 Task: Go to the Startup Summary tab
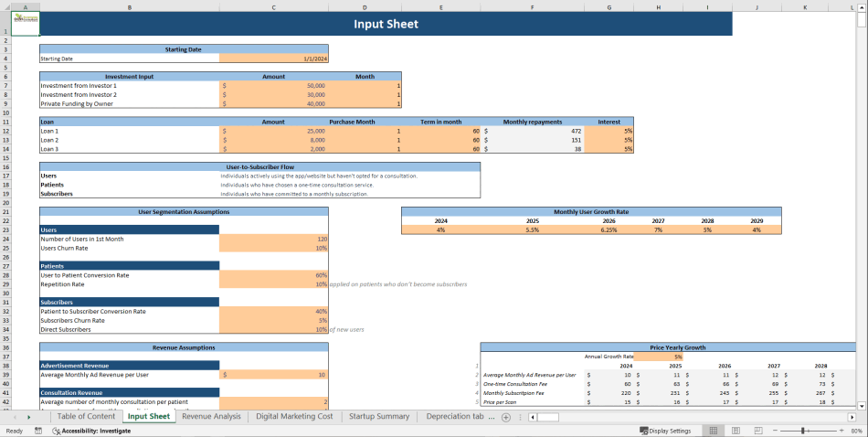tap(379, 417)
